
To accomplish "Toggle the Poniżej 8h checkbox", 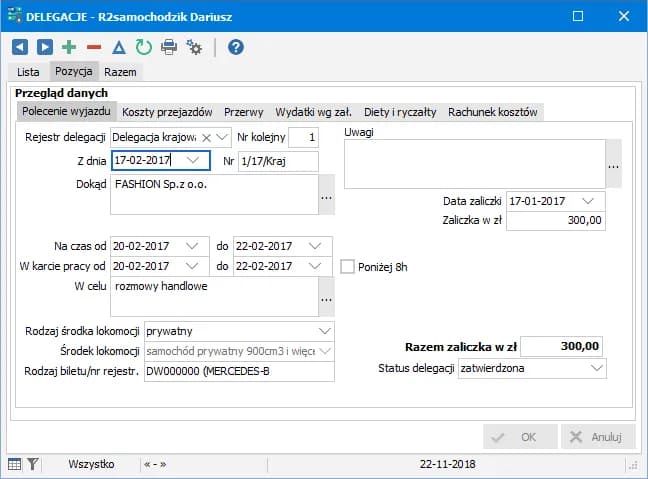I will (x=348, y=267).
